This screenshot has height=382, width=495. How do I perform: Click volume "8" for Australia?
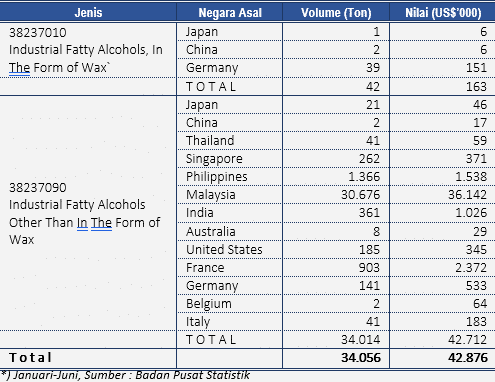click(x=376, y=232)
